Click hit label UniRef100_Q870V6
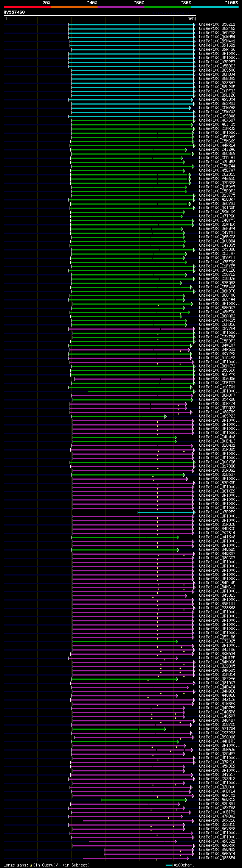Image resolution: width=242 pixels, height=868 pixels. tap(217, 679)
